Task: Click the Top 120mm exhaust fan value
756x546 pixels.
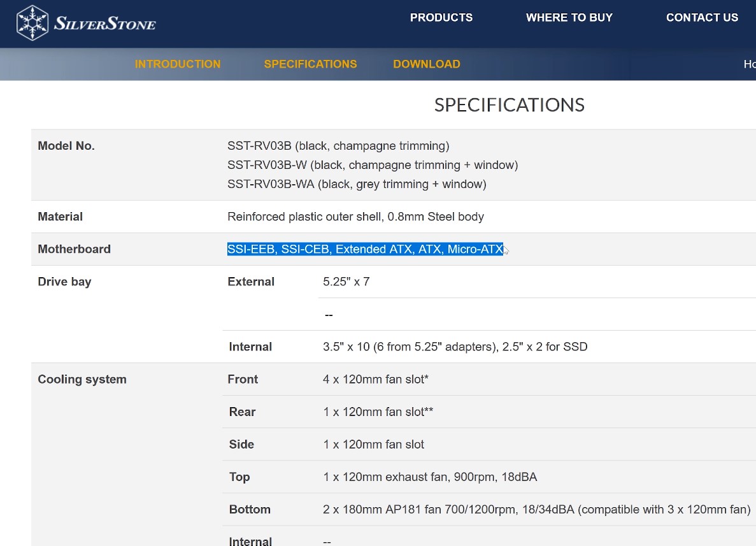Action: click(x=430, y=477)
